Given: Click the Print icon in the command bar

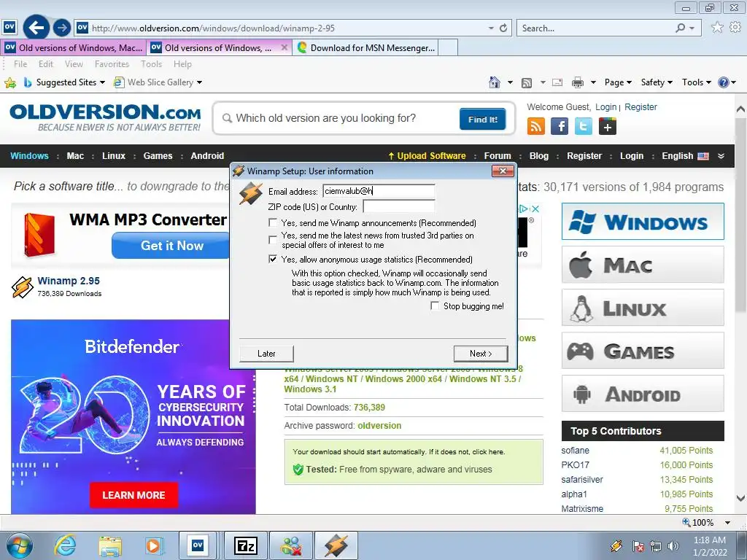Looking at the screenshot, I should (x=578, y=82).
